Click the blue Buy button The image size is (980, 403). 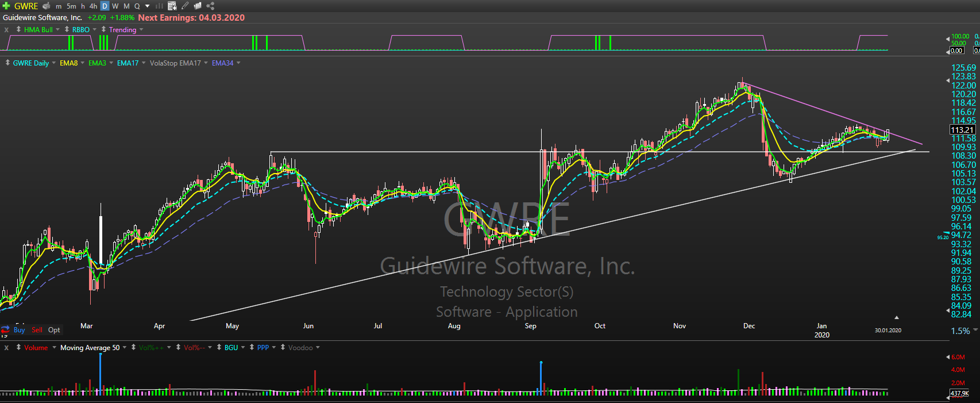click(x=19, y=330)
